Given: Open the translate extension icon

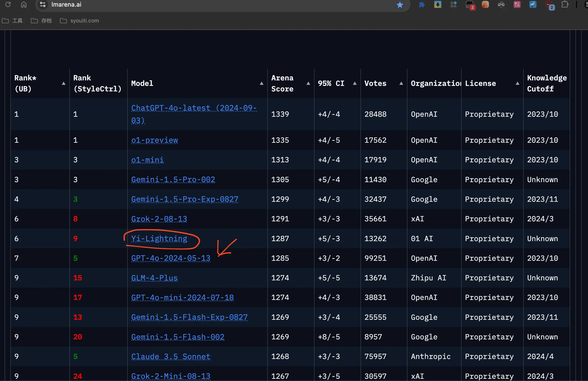Looking at the screenshot, I should (x=517, y=5).
